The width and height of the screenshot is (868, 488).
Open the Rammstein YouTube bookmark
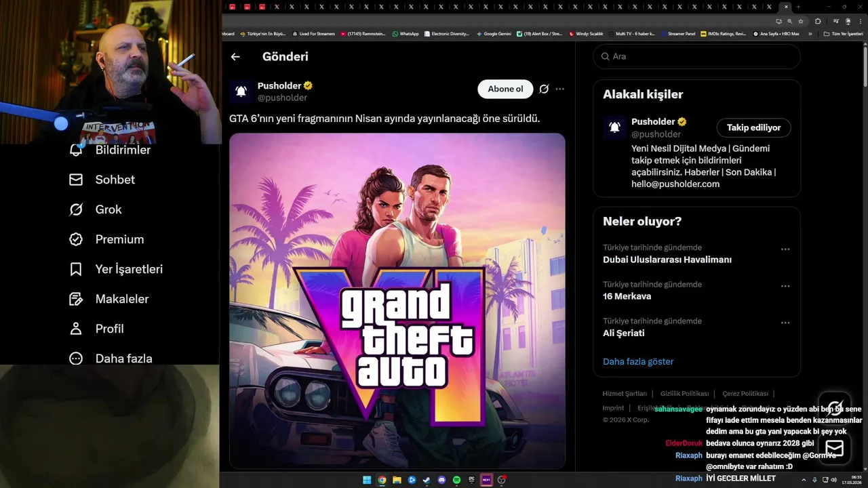pos(363,33)
